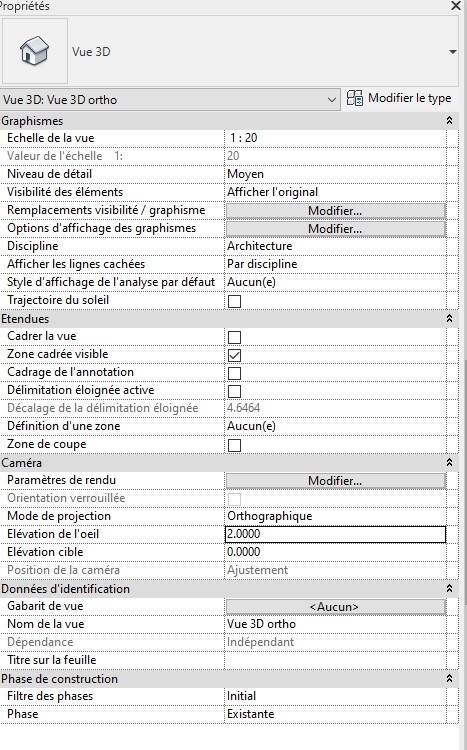Open the type selector dropdown arrow
Image resolution: width=467 pixels, height=750 pixels.
click(x=453, y=52)
